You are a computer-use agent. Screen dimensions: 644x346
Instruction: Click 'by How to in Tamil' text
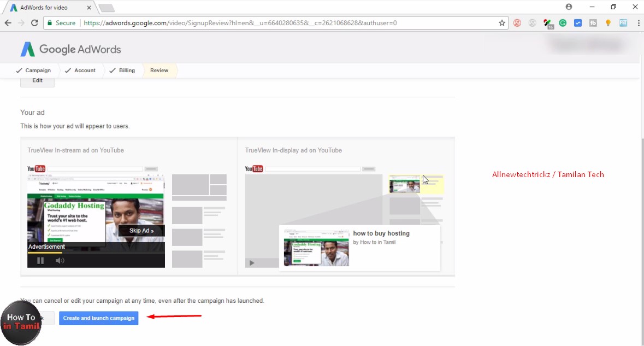374,243
